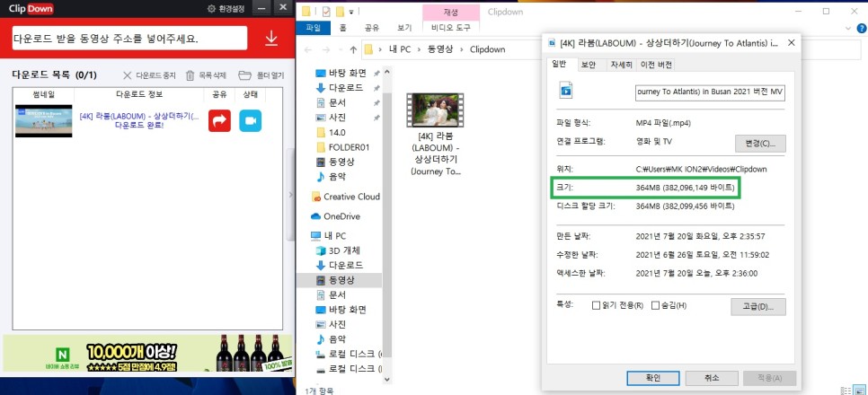Click the 취소 button
Viewport: 868px width, 395px height.
pos(711,378)
